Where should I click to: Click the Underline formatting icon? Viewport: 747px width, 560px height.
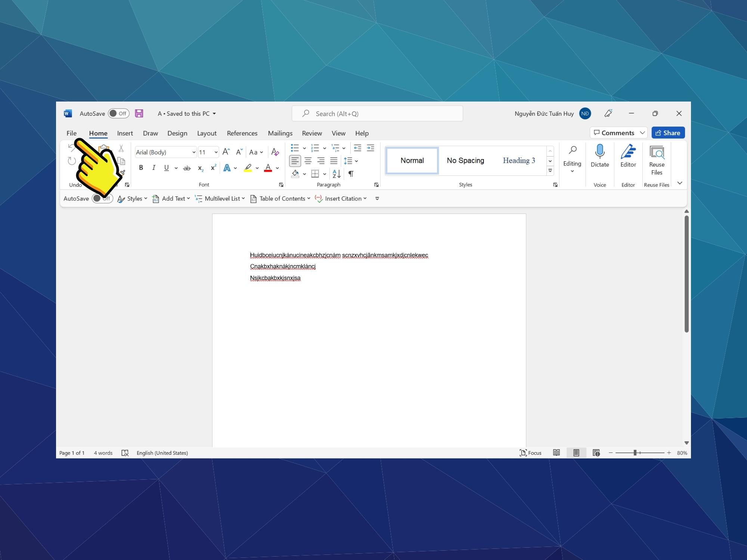point(166,168)
